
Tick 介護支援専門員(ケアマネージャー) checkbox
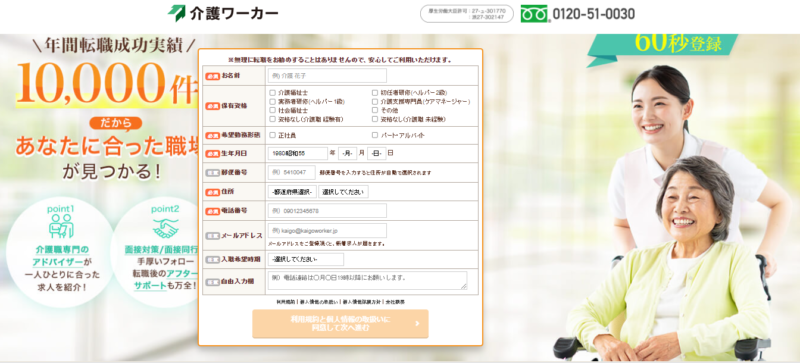374,102
